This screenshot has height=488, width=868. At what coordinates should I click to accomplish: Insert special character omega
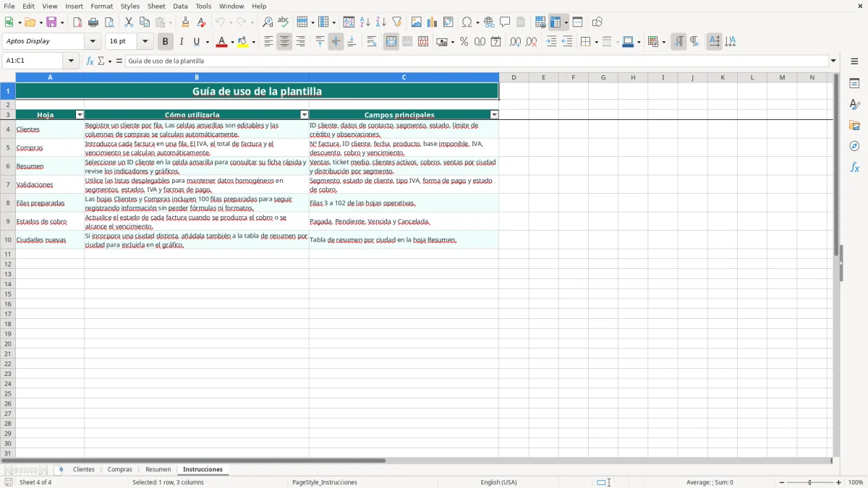467,22
